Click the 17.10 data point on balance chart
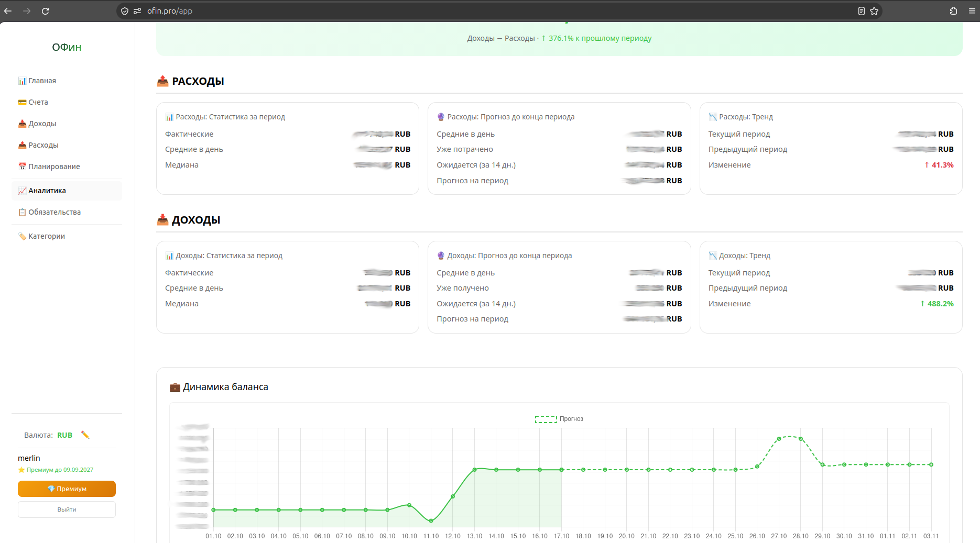The height and width of the screenshot is (543, 980). click(561, 470)
